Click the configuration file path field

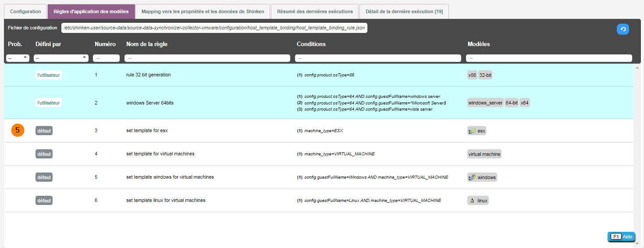point(214,28)
